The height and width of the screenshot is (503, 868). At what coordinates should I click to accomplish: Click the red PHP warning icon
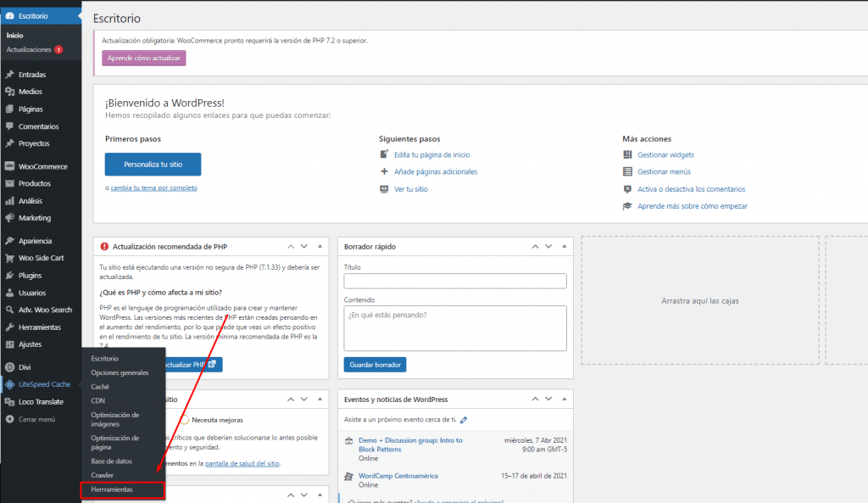[104, 247]
